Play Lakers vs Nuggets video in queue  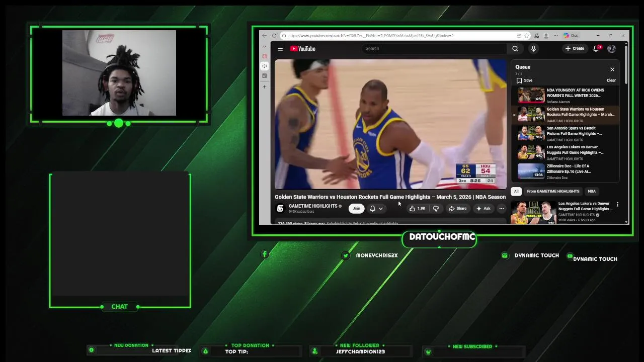[566, 152]
